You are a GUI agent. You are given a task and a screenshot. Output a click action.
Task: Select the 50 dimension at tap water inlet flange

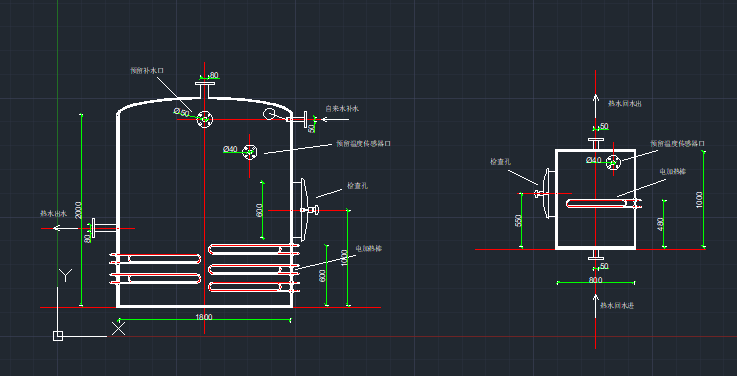(x=312, y=128)
